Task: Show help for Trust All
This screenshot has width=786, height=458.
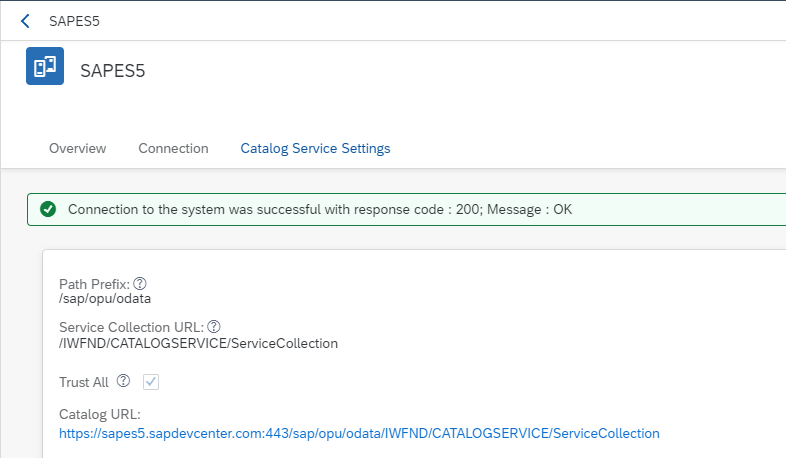Action: tap(124, 381)
